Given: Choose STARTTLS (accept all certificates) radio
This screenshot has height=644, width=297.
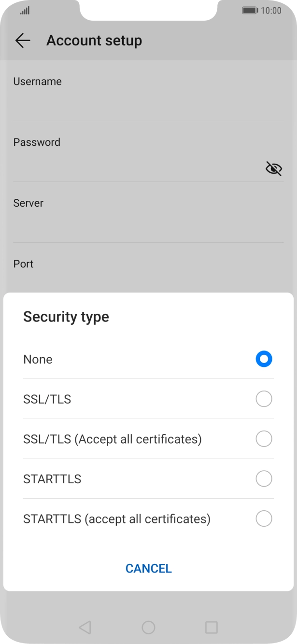Looking at the screenshot, I should point(264,519).
